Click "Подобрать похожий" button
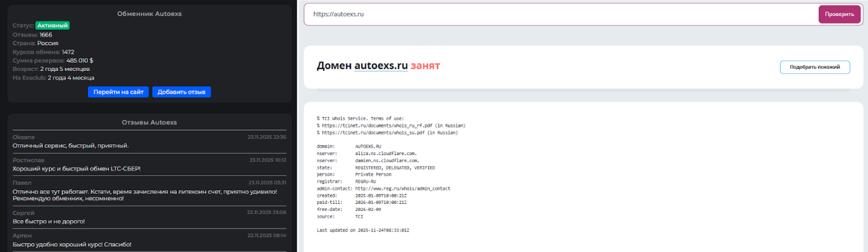 pos(814,67)
